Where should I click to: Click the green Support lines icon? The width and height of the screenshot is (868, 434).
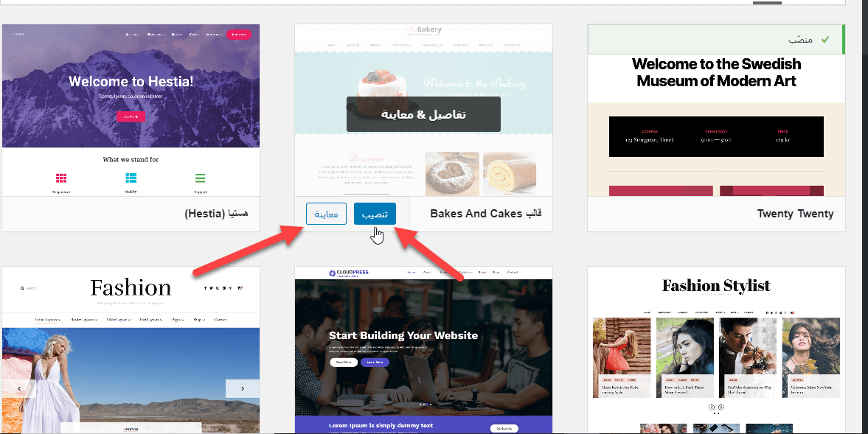(x=201, y=178)
